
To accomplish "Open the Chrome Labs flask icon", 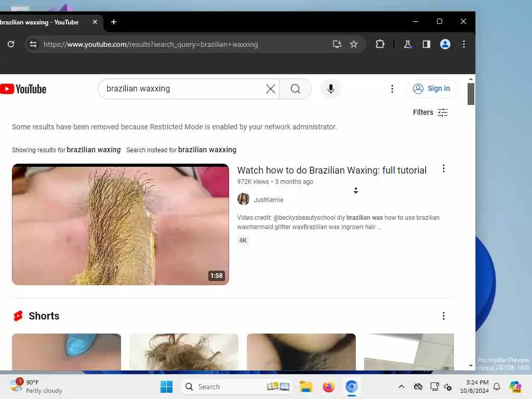I will tap(407, 44).
